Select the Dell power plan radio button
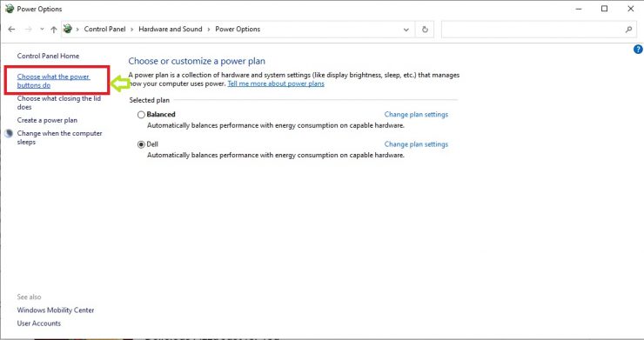This screenshot has width=644, height=340. (141, 144)
